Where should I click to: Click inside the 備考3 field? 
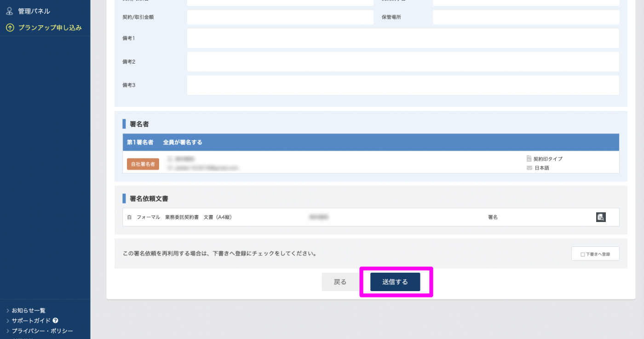(402, 85)
